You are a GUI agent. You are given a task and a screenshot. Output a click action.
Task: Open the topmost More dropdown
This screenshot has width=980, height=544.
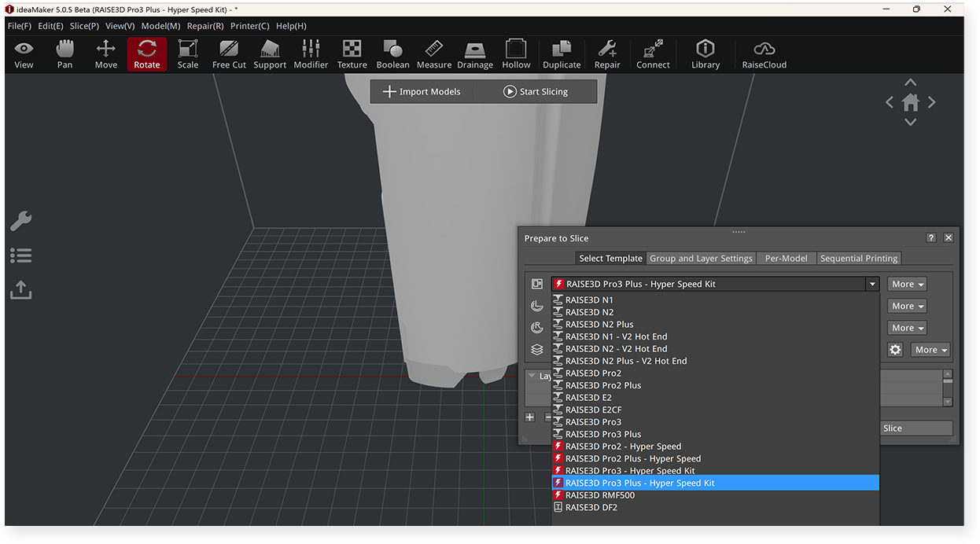(x=906, y=284)
